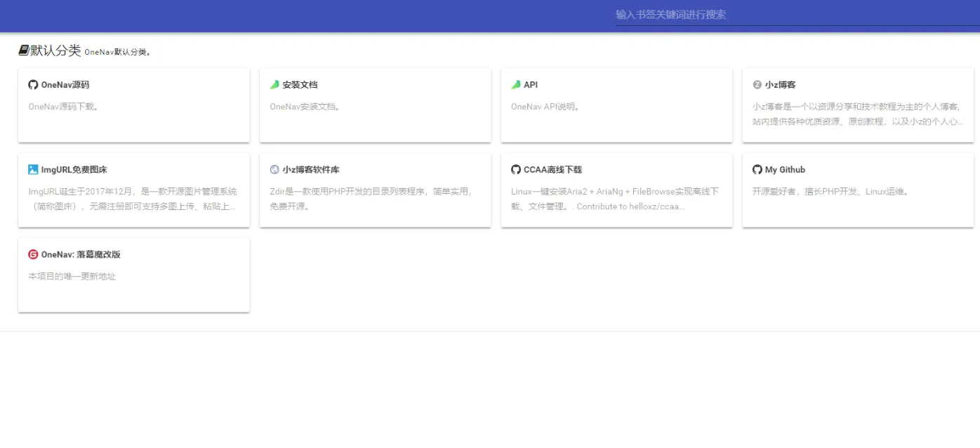
Task: Click the GitHub icon on CCAA离线下载
Action: click(x=516, y=169)
